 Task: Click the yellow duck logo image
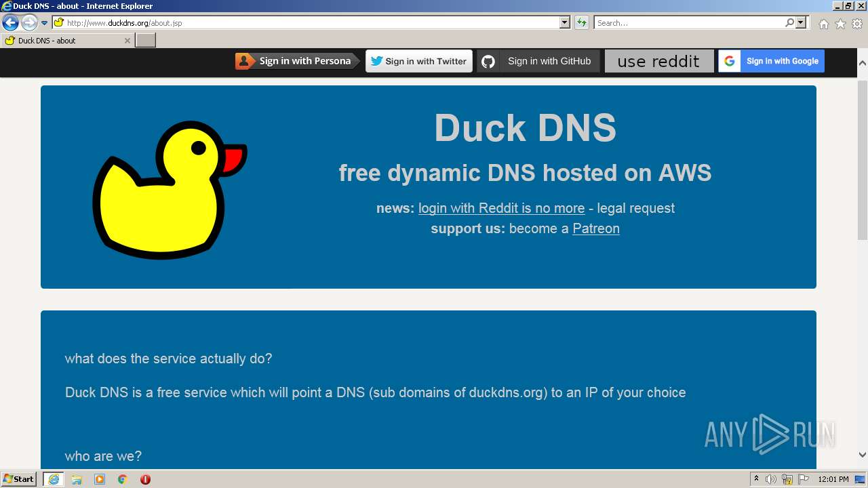click(x=170, y=190)
